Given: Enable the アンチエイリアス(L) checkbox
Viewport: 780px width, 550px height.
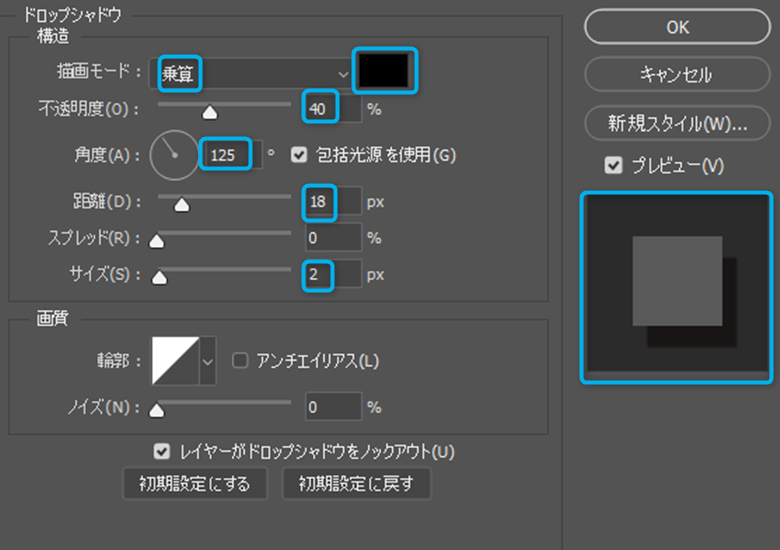Looking at the screenshot, I should pos(240,361).
